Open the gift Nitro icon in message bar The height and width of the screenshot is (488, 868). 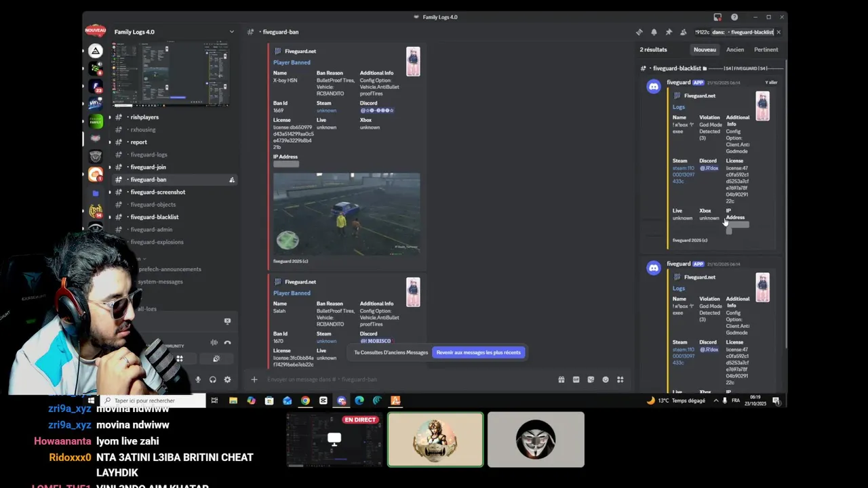click(x=561, y=380)
